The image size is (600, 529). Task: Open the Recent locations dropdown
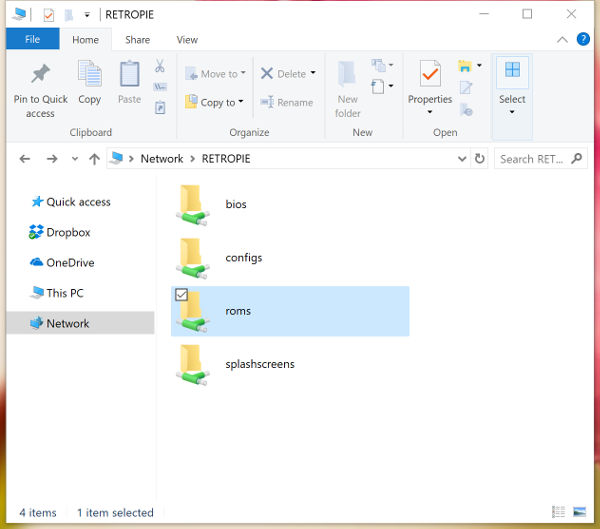click(x=75, y=158)
